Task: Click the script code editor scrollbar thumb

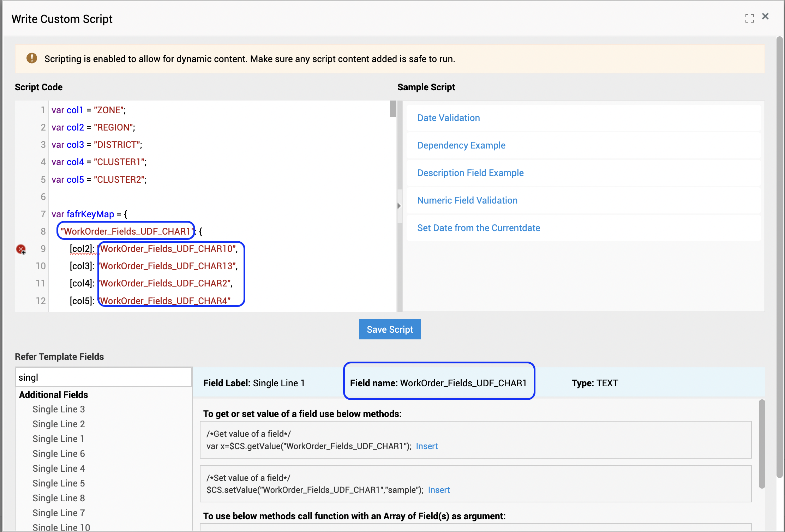Action: pyautogui.click(x=393, y=109)
